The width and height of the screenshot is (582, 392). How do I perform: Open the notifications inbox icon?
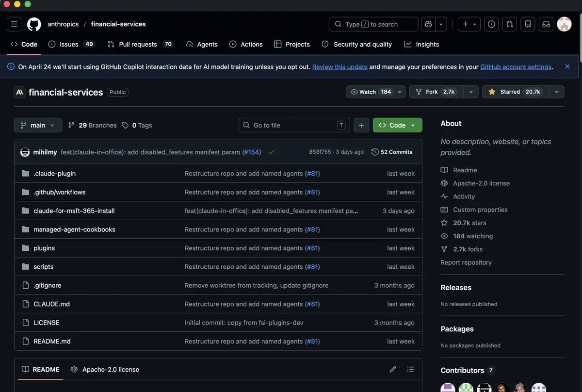pos(546,24)
